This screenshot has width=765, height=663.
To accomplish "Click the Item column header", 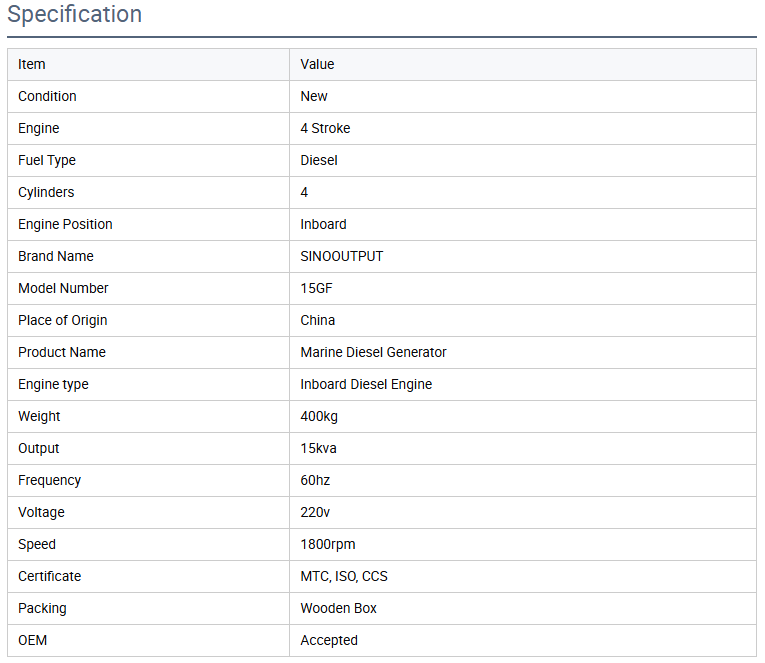I will coord(32,64).
